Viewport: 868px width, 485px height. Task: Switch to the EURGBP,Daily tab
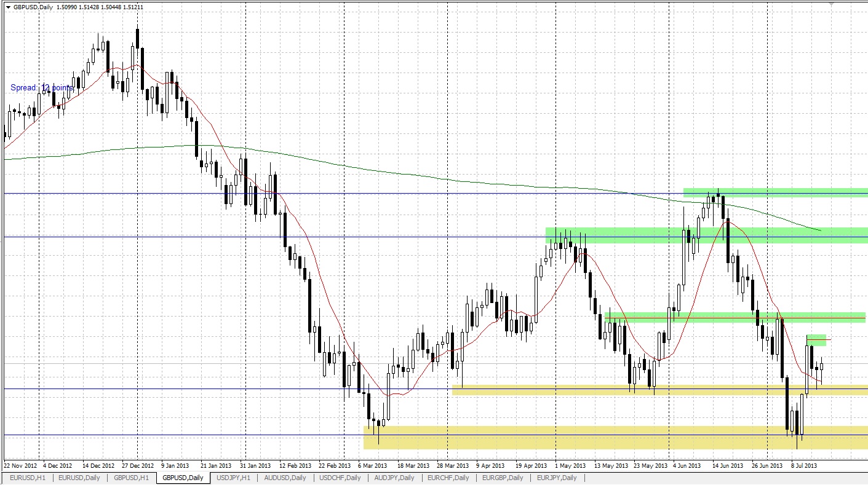503,478
